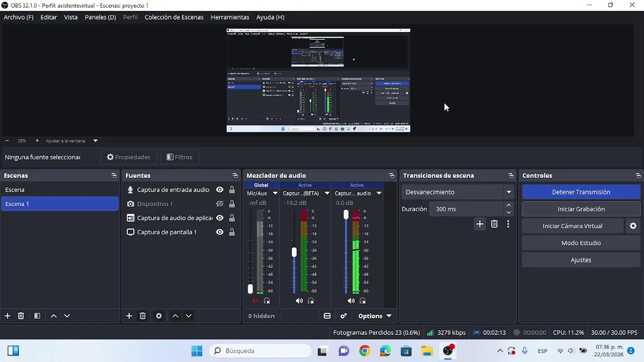Open Ajustes settings button
644x362 pixels.
tap(581, 260)
